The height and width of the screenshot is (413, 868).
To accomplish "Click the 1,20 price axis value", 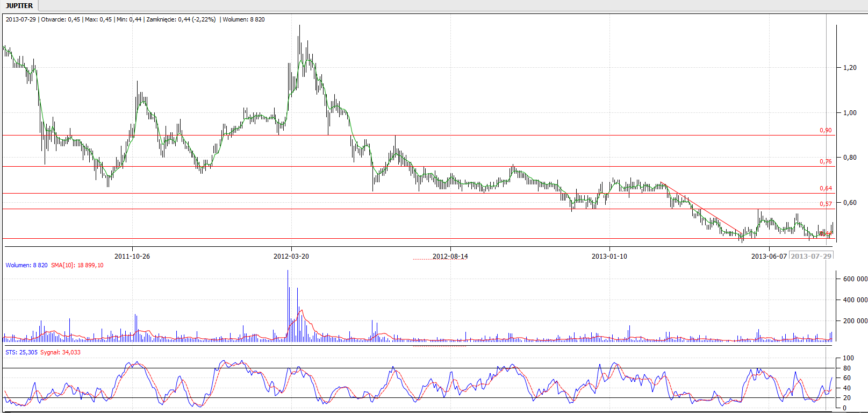I will (x=850, y=68).
